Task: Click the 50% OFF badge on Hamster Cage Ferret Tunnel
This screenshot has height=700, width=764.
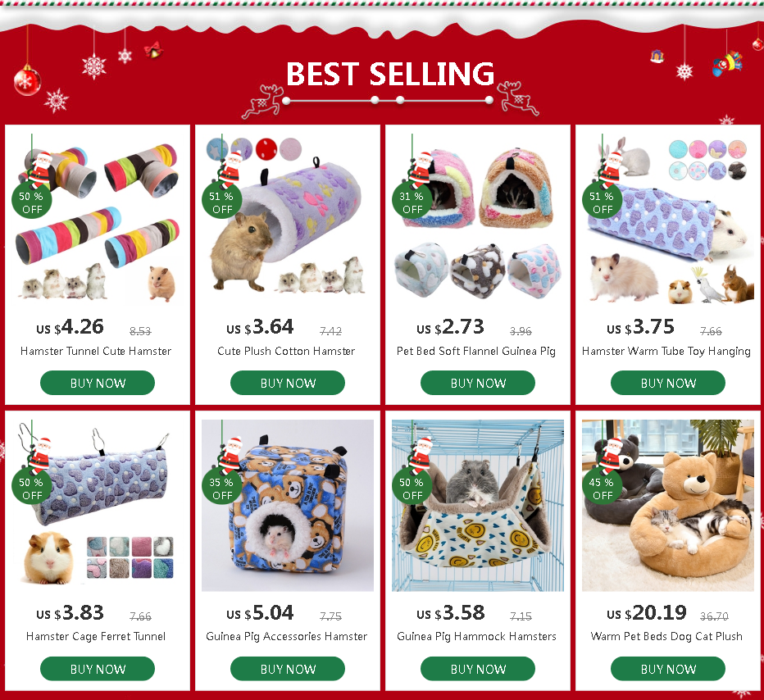Action: 32,488
